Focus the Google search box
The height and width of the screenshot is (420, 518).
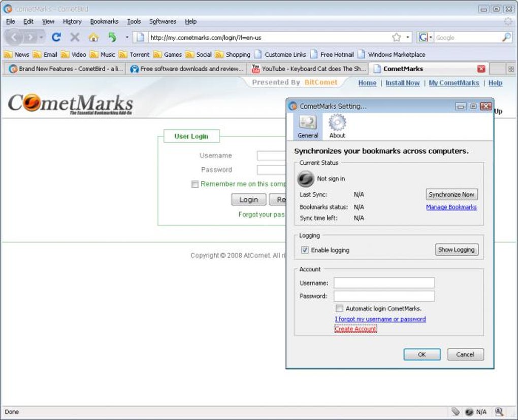pyautogui.click(x=467, y=37)
